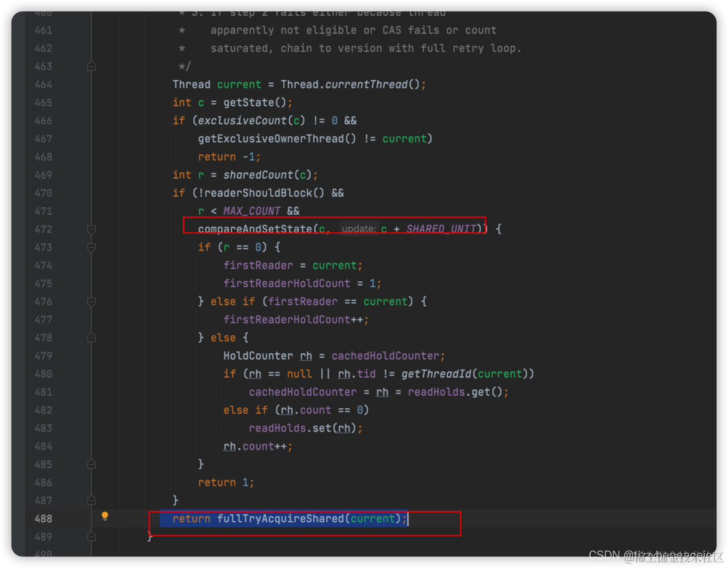The height and width of the screenshot is (568, 728).
Task: Toggle the fold marker at line 473
Action: tap(92, 247)
